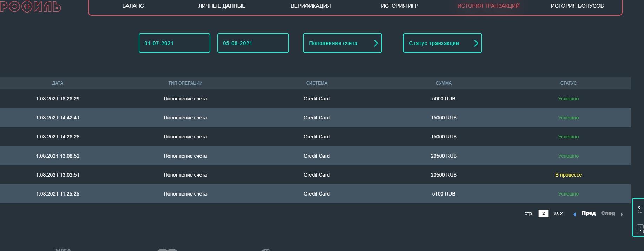The image size is (644, 251).
Task: Select date 1.08.2021 14:28:26
Action: [58, 137]
